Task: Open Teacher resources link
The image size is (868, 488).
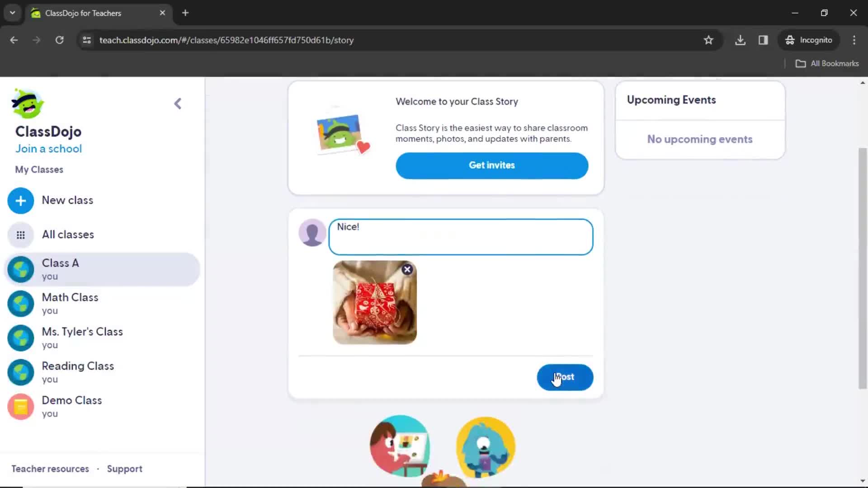Action: click(49, 469)
